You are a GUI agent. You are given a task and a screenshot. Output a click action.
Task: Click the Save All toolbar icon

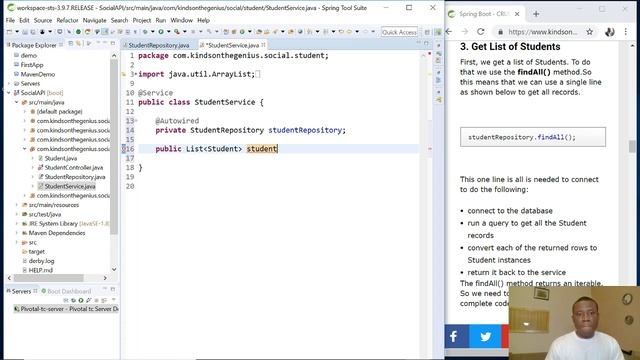33,31
